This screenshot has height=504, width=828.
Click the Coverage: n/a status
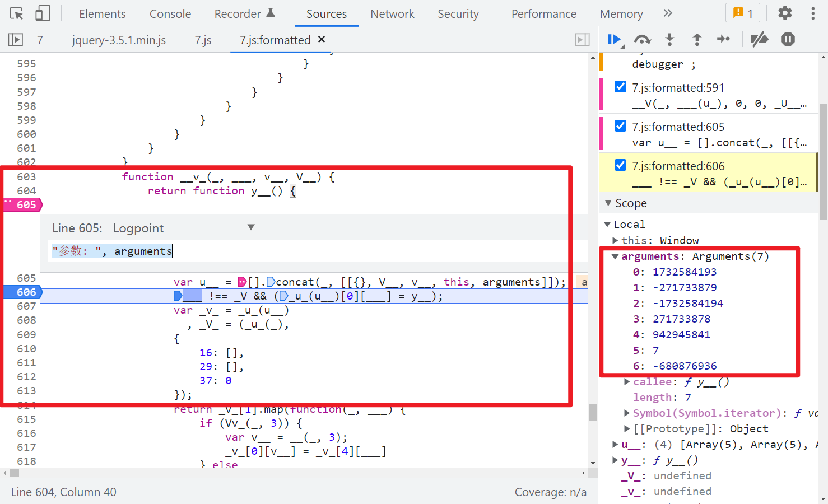coord(550,492)
